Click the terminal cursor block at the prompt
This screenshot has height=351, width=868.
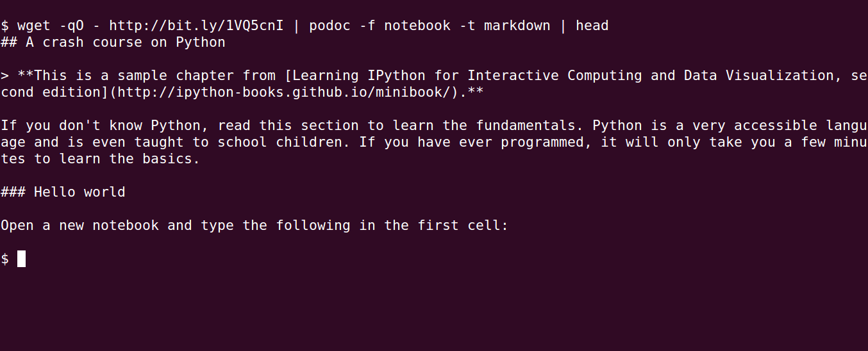(x=21, y=259)
